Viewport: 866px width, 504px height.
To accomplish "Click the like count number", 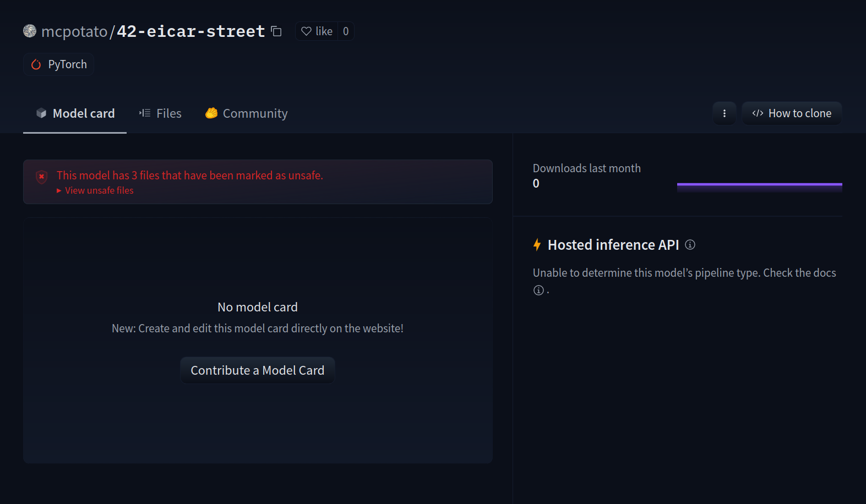I will (346, 31).
